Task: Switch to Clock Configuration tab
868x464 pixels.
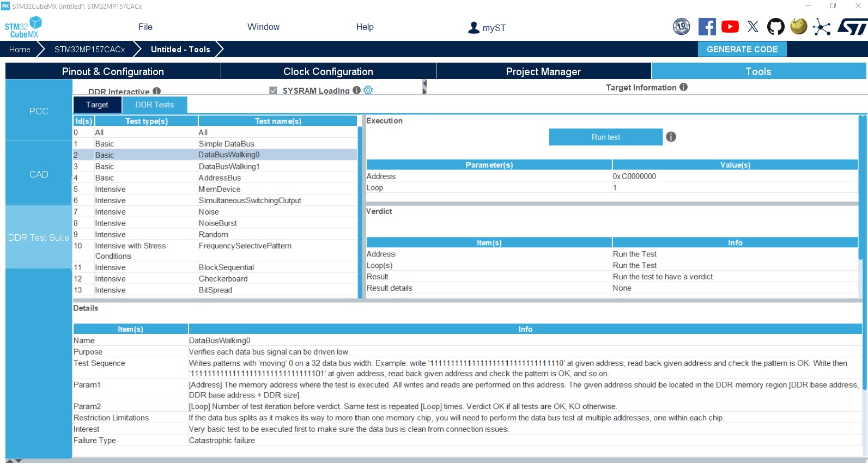Action: click(x=328, y=71)
